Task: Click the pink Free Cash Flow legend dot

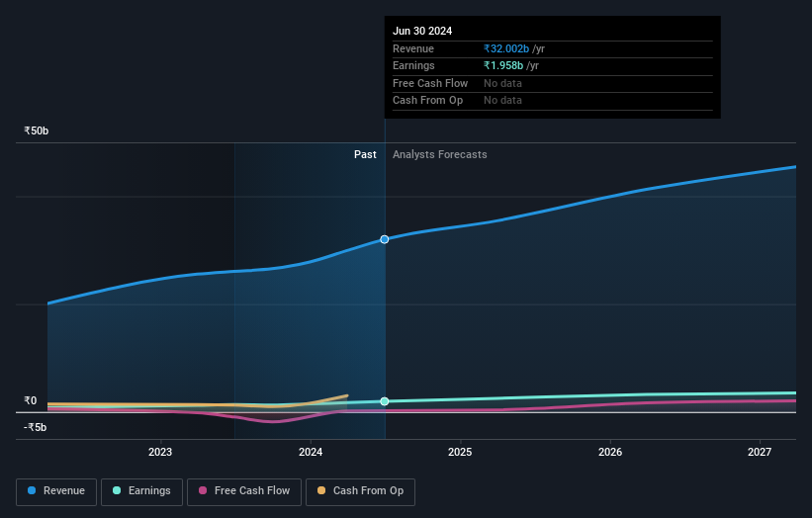Action: 203,490
